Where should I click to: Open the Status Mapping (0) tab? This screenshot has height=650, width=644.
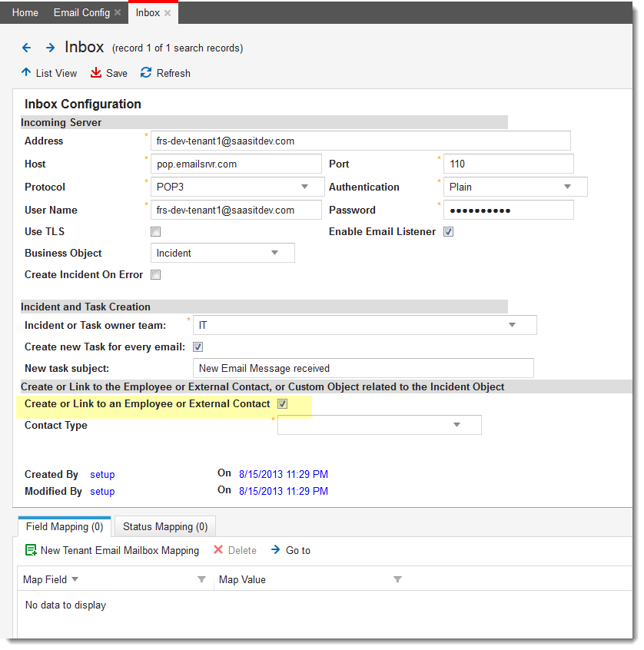[x=165, y=526]
